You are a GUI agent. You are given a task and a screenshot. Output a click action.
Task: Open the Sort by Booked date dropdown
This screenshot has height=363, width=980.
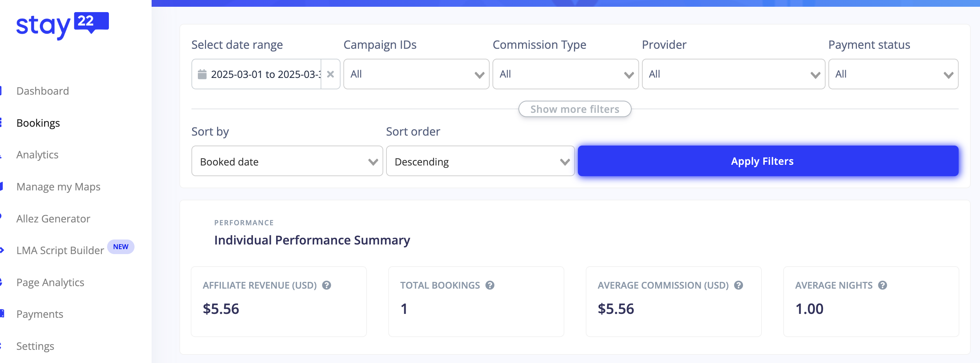[287, 161]
